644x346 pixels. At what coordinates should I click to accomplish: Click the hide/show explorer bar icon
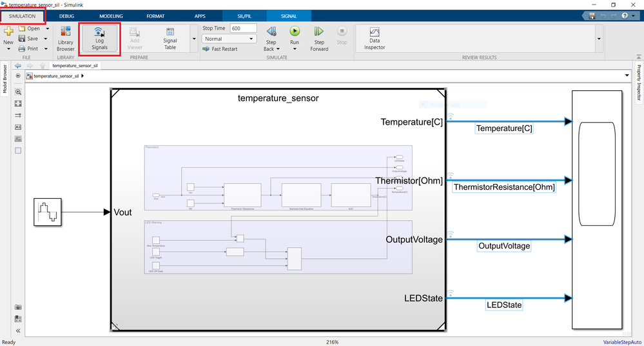(18, 76)
